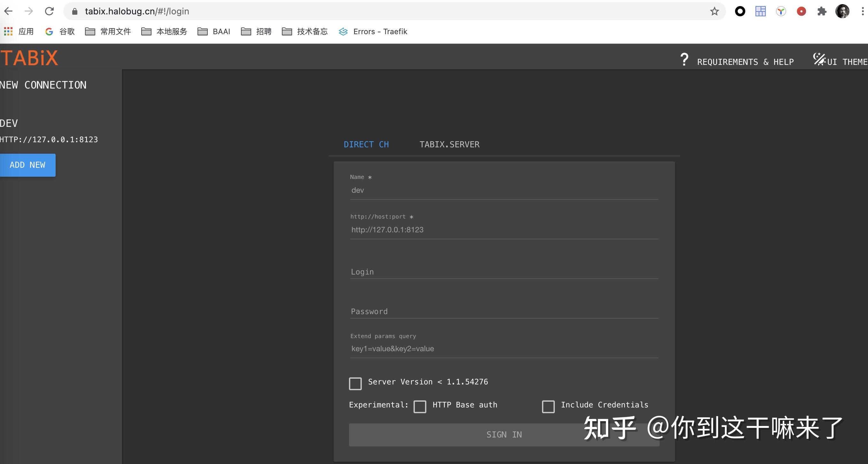This screenshot has width=868, height=464.
Task: Open the help question mark icon
Action: (x=684, y=60)
